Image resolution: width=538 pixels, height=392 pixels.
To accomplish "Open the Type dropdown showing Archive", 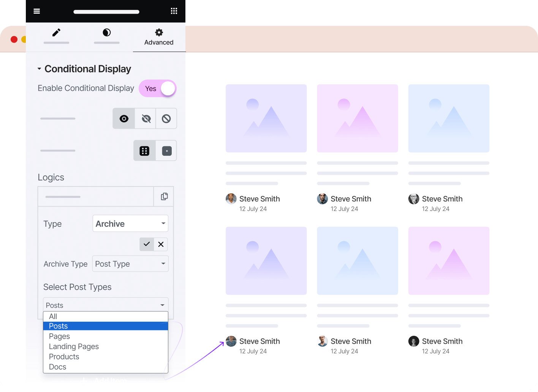I will [130, 223].
